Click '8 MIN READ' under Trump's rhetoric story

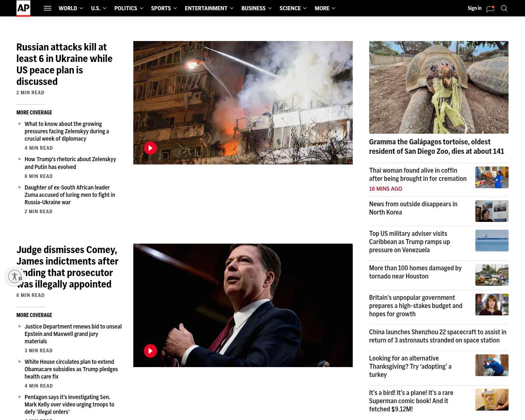[39, 176]
